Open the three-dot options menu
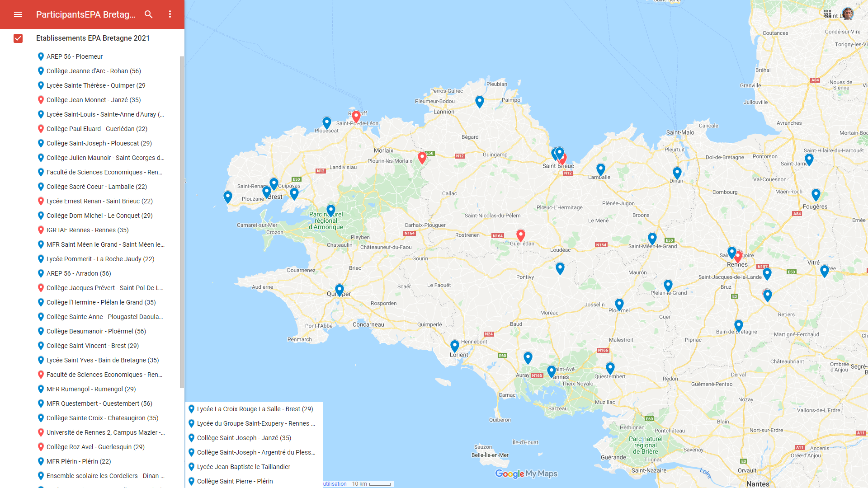Viewport: 868px width, 488px height. pyautogui.click(x=170, y=14)
